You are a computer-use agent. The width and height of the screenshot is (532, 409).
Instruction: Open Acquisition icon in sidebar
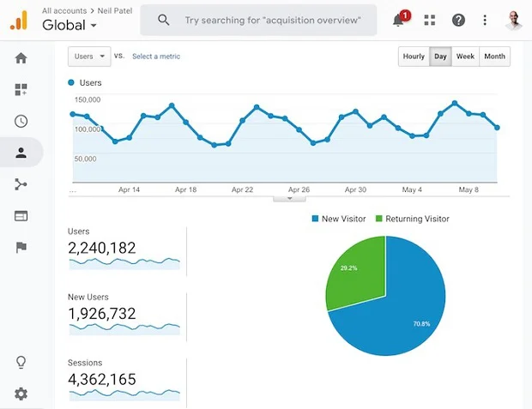[21, 184]
